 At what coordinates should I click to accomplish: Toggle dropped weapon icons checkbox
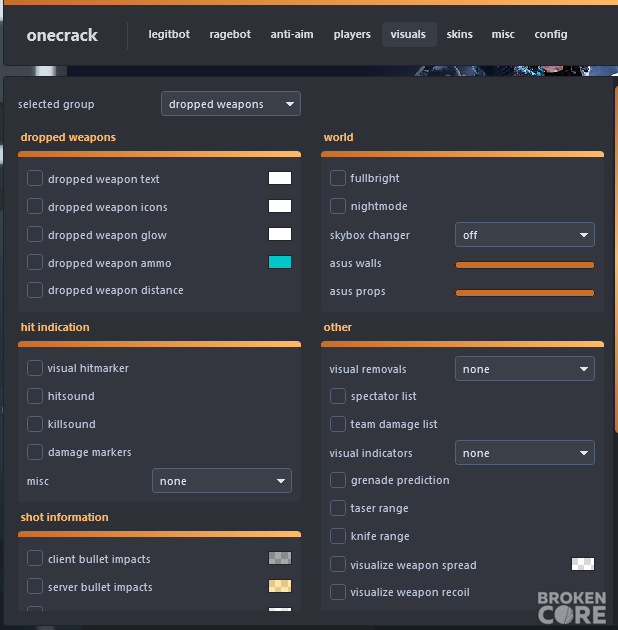click(35, 206)
